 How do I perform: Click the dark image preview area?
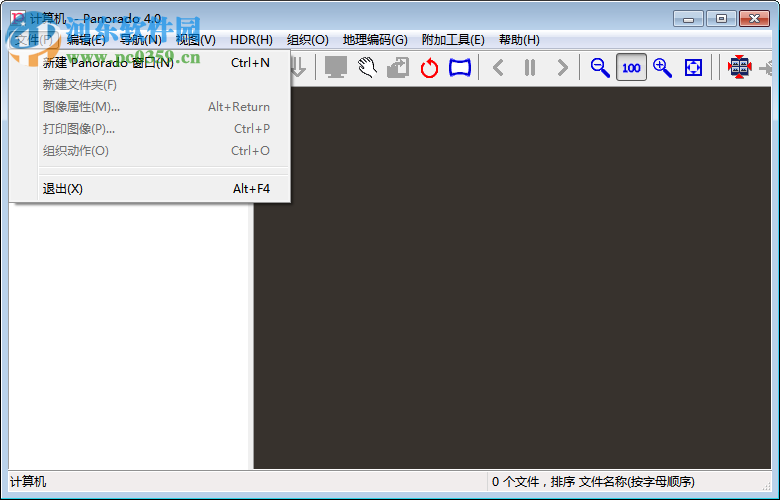point(512,279)
